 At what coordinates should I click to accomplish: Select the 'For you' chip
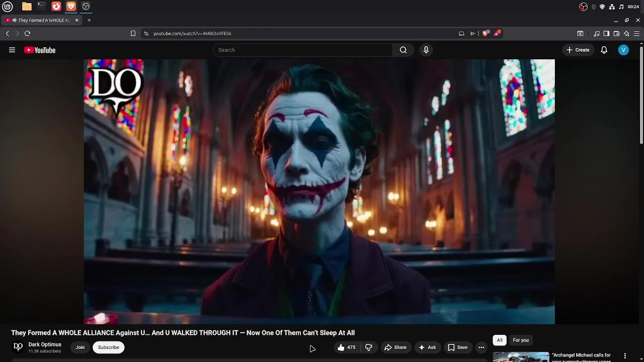point(521,340)
